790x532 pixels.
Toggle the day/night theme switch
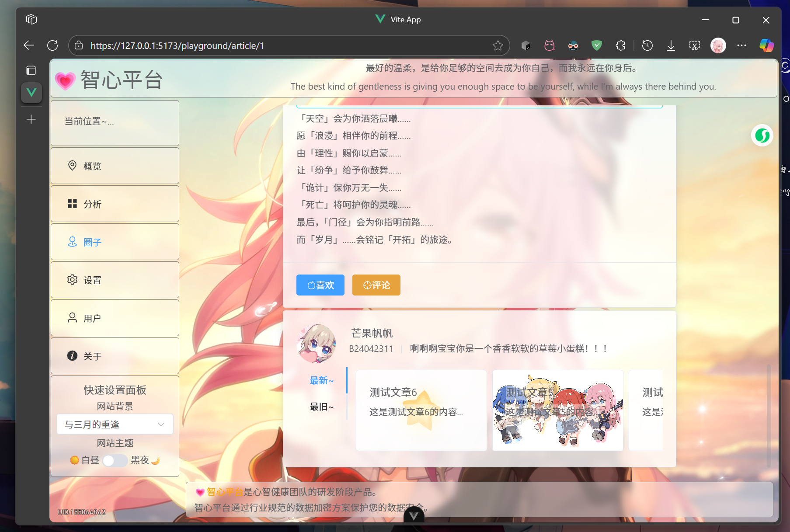coord(115,460)
